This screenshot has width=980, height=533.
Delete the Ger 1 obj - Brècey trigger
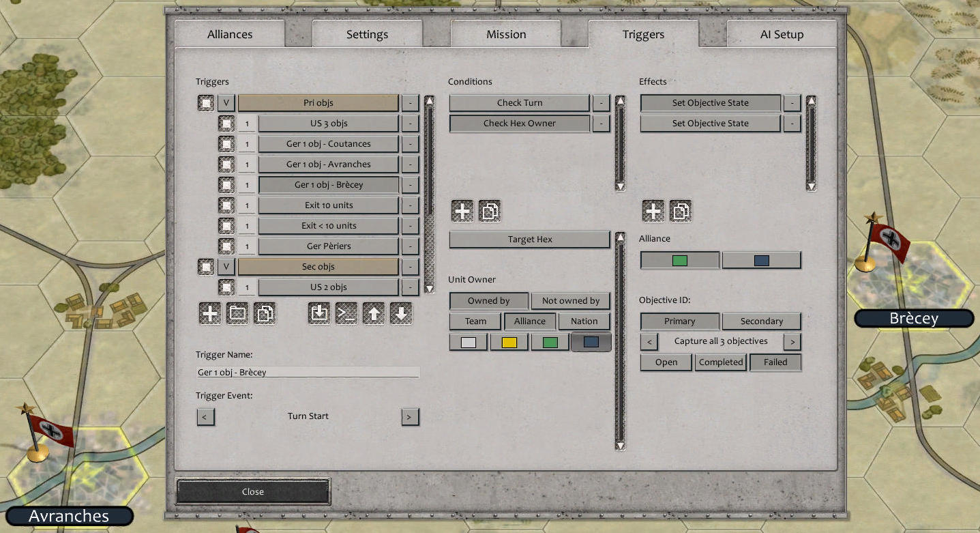pos(410,185)
